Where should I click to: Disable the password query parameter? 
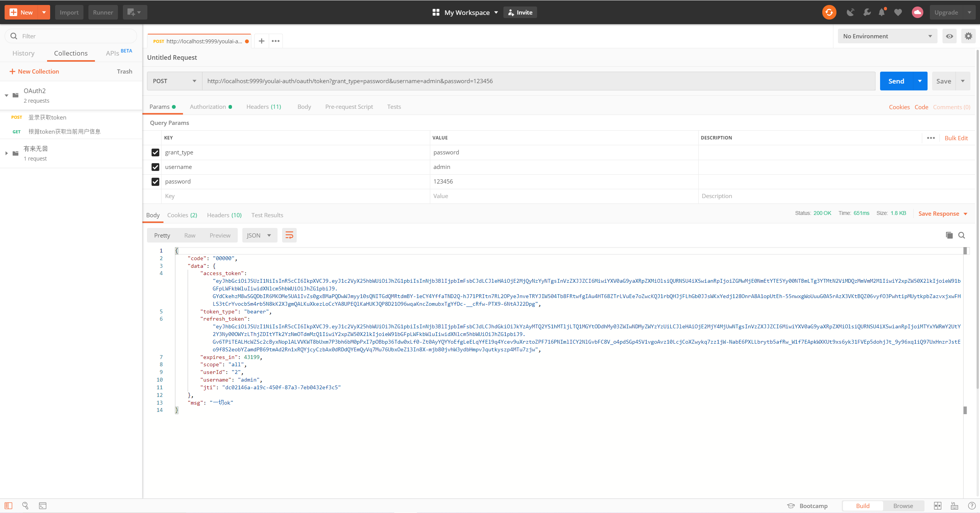tap(155, 181)
